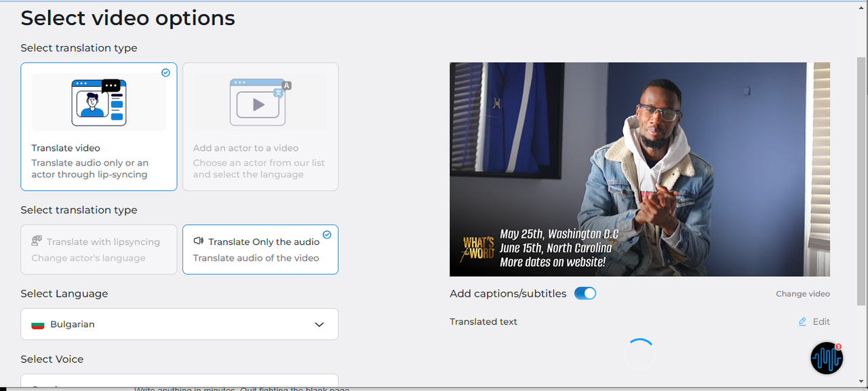Toggle the Add captions/subtitles switch
This screenshot has width=868, height=391.
tap(585, 293)
